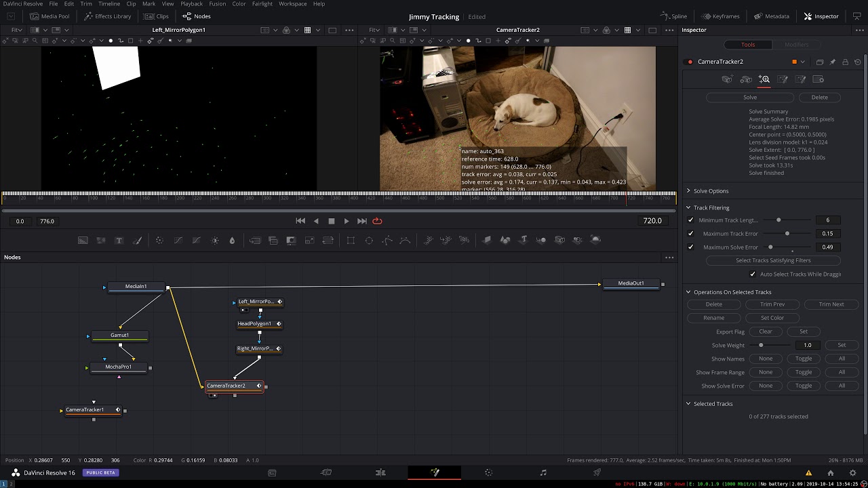Click the Trim Prev button
The image size is (868, 488).
[x=772, y=304]
